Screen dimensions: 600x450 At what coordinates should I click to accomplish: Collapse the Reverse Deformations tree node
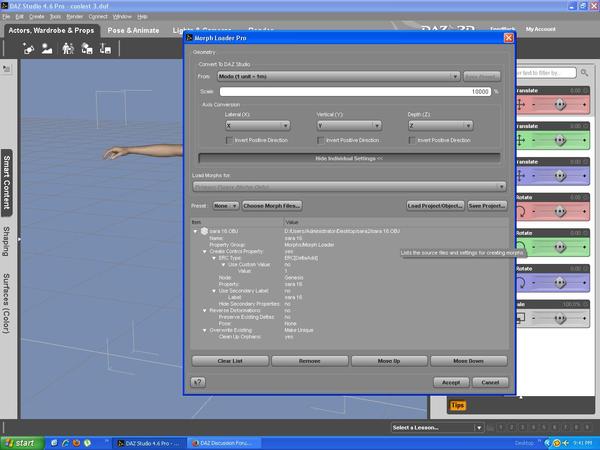[205, 310]
